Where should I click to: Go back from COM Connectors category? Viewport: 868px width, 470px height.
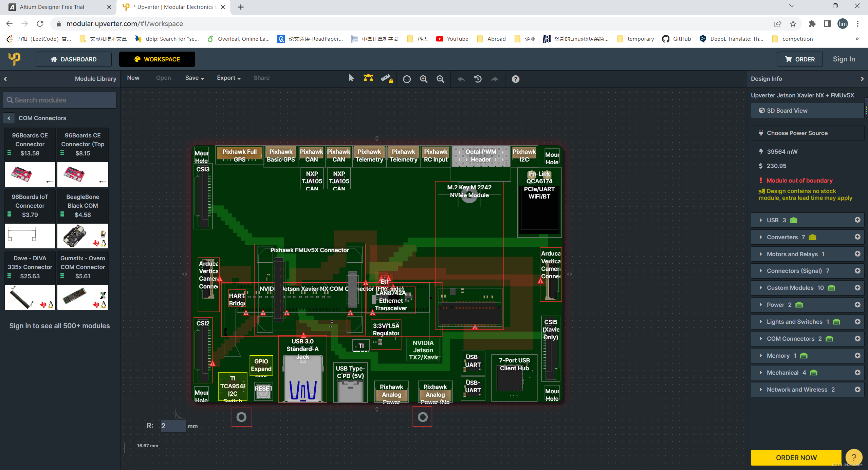[9, 118]
